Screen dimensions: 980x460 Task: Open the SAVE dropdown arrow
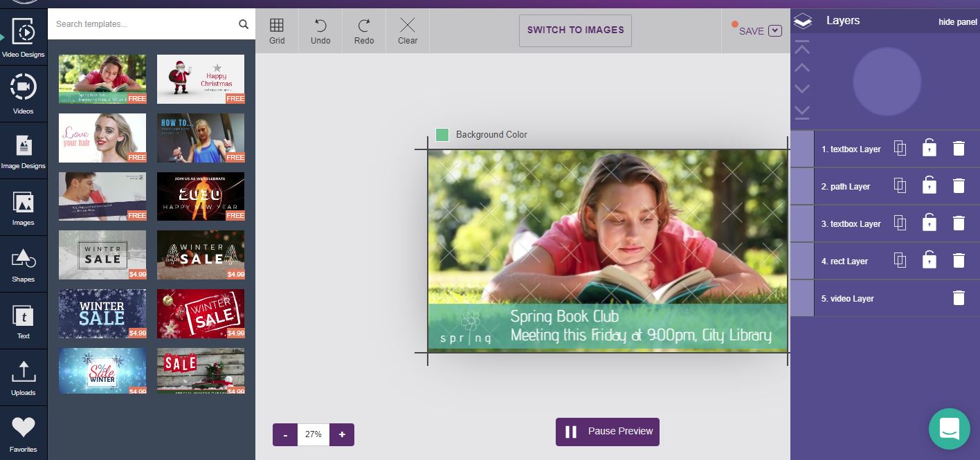pyautogui.click(x=774, y=30)
